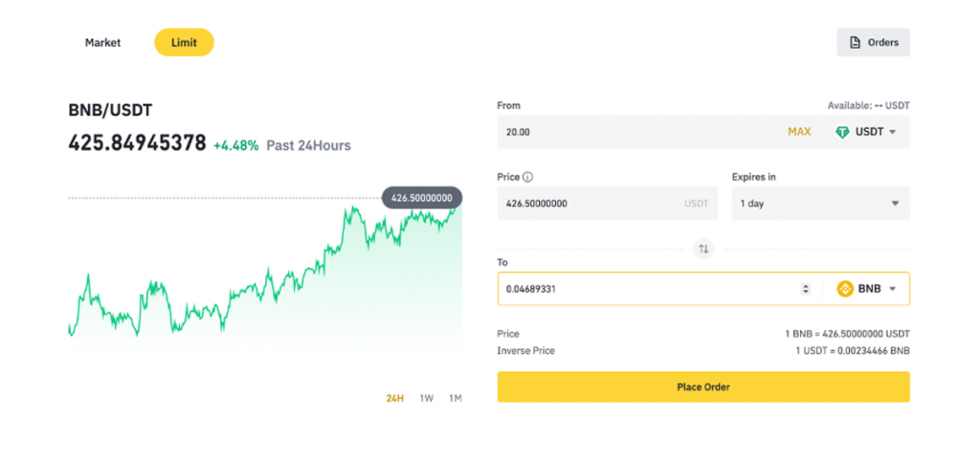Click MAX to use full balance
980x459 pixels.
[x=799, y=132]
